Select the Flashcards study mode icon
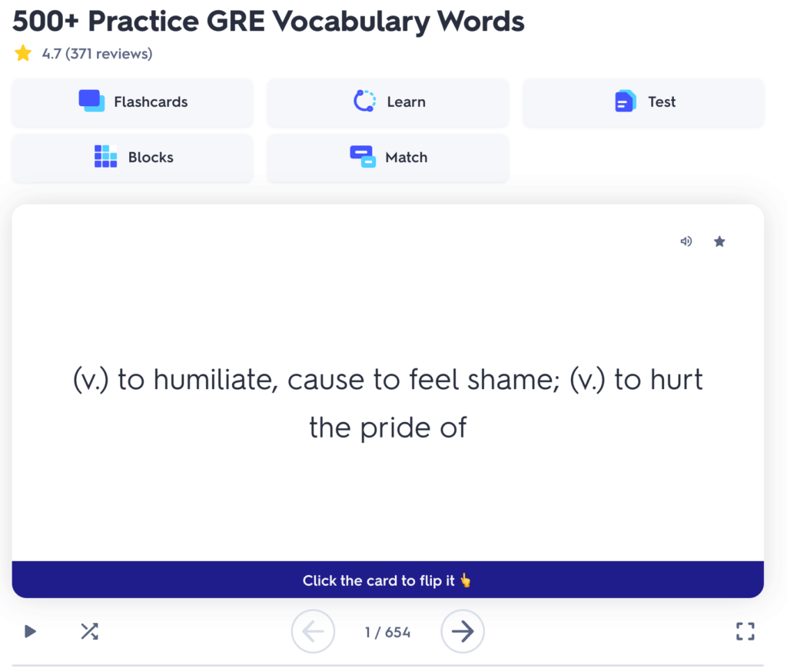 91,101
